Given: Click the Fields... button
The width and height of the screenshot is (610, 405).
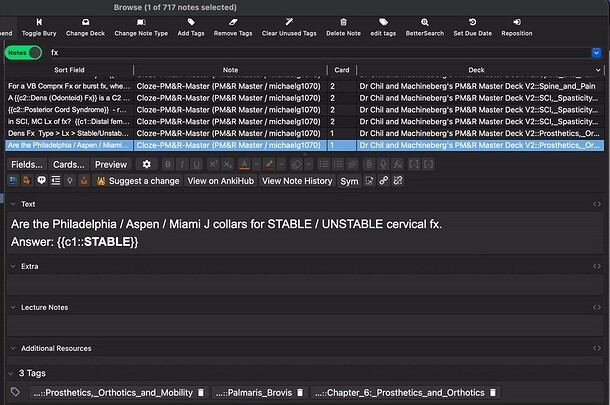Looking at the screenshot, I should click(27, 164).
